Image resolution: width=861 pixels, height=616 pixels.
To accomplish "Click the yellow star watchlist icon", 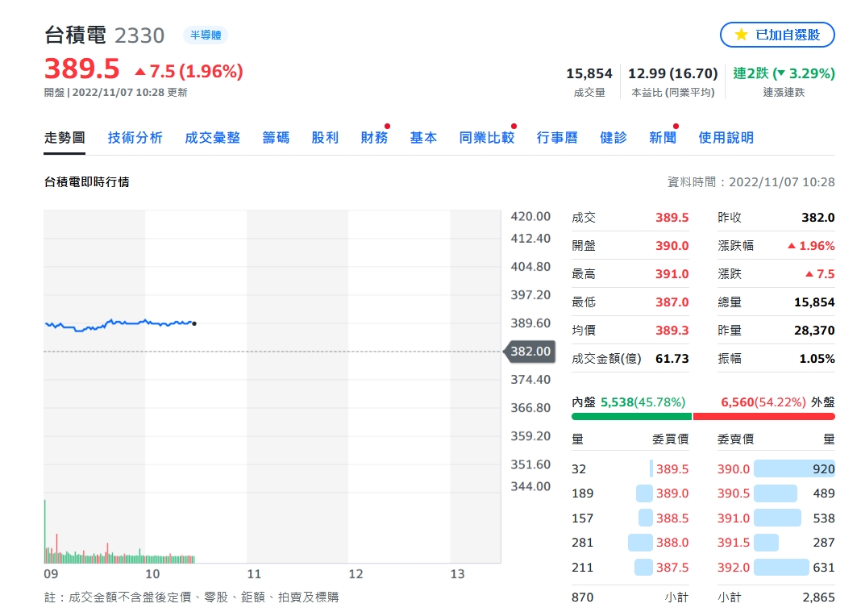I will pos(742,35).
